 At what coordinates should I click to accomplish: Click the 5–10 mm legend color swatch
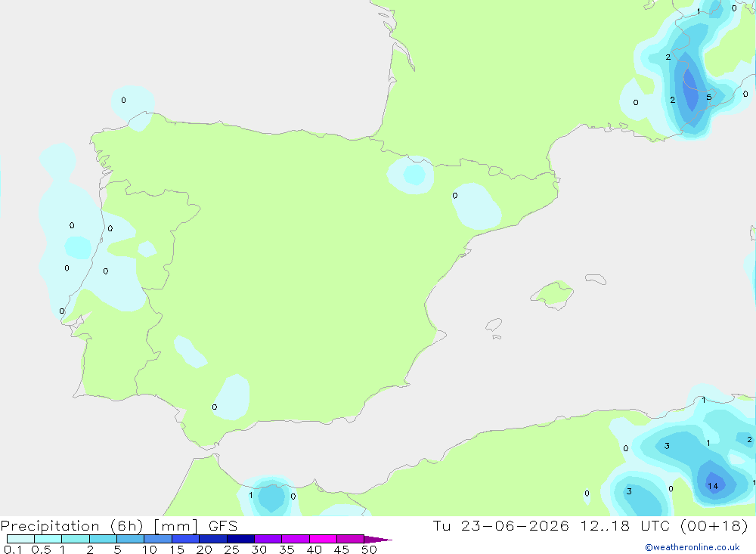[x=130, y=539]
